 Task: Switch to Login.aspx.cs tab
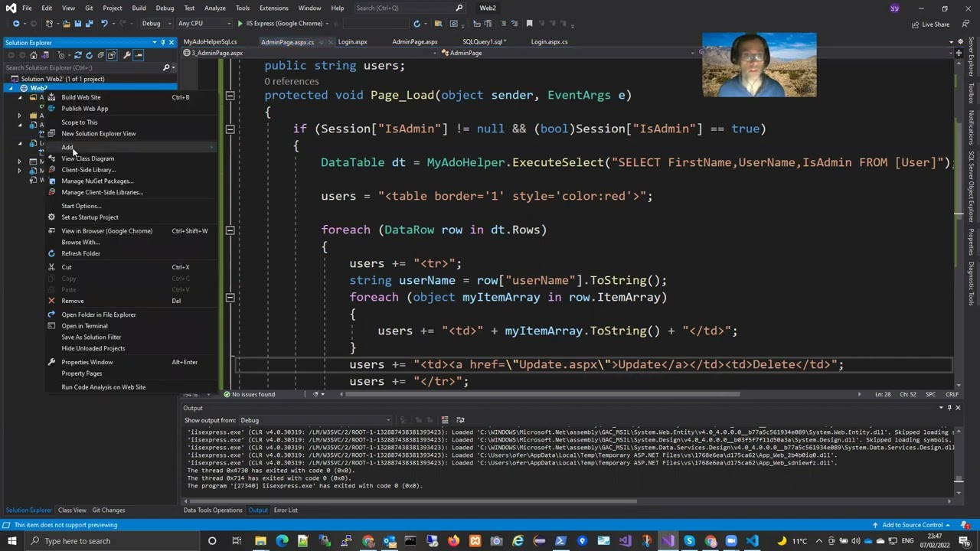550,42
